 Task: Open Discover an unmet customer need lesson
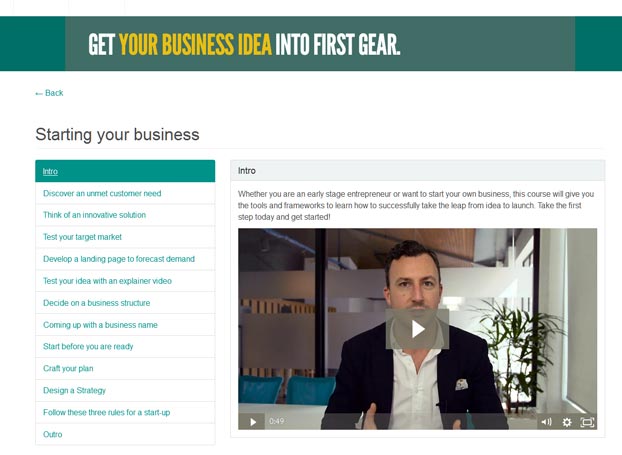(125, 193)
